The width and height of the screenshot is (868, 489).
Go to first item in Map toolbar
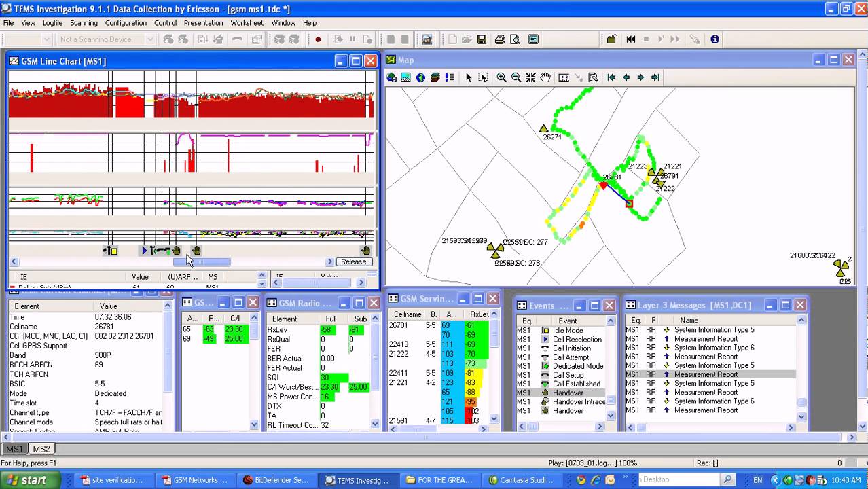pos(611,77)
